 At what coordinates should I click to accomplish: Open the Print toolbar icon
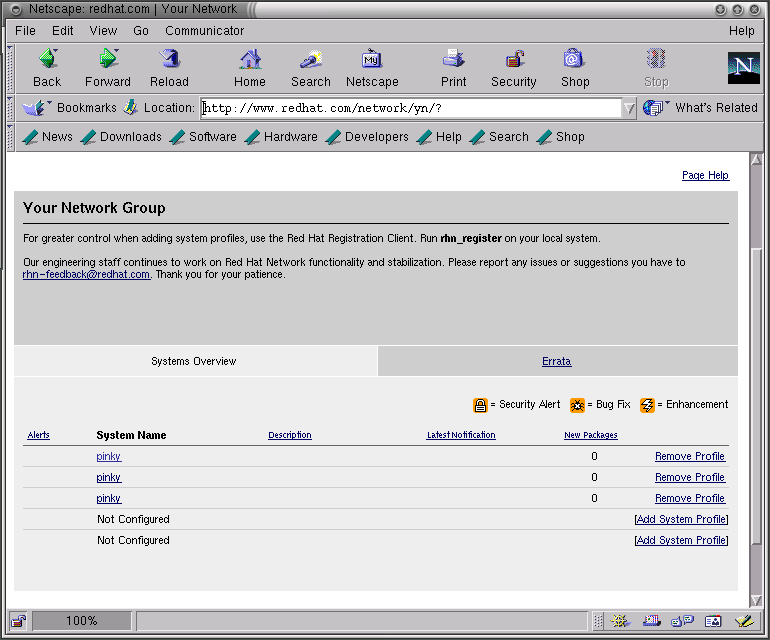453,60
